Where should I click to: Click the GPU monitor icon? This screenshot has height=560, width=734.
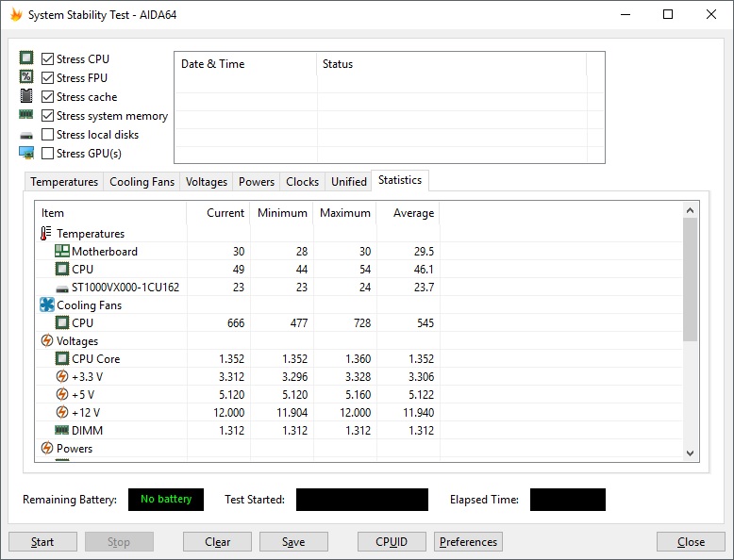click(x=26, y=153)
